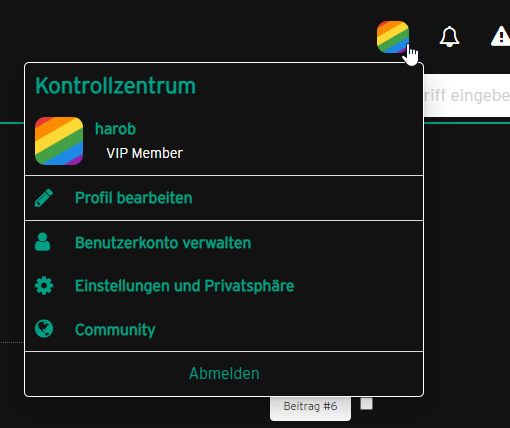This screenshot has height=428, width=510.
Task: Tick the checkbox next to Beitrag #6
Action: [x=367, y=404]
